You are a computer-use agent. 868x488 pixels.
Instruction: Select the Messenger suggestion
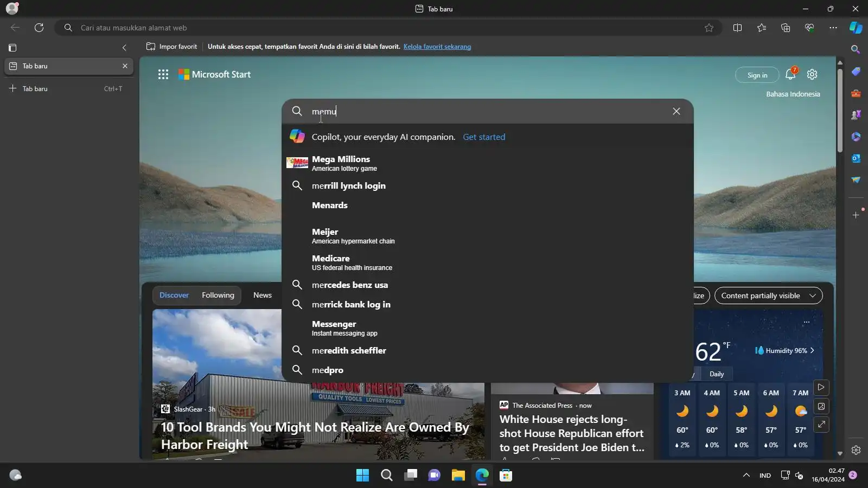487,328
